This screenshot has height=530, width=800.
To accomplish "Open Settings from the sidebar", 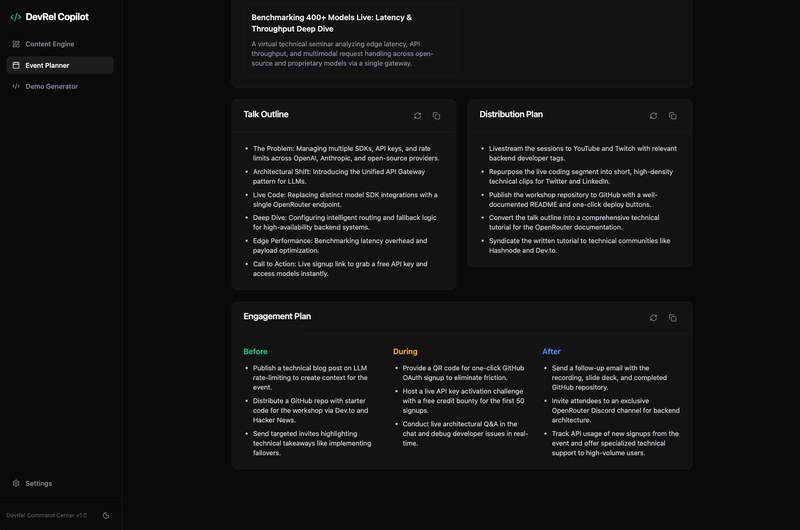I will tap(39, 483).
